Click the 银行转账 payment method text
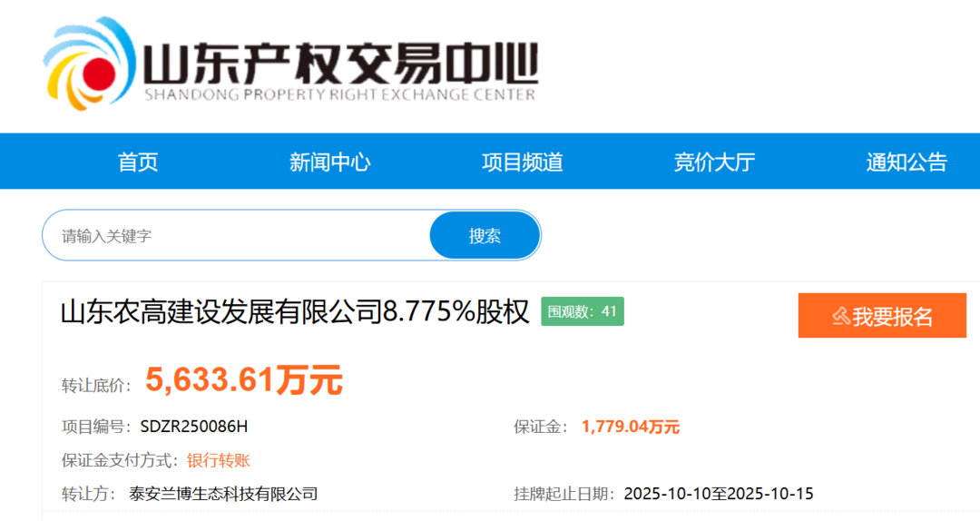 point(218,460)
